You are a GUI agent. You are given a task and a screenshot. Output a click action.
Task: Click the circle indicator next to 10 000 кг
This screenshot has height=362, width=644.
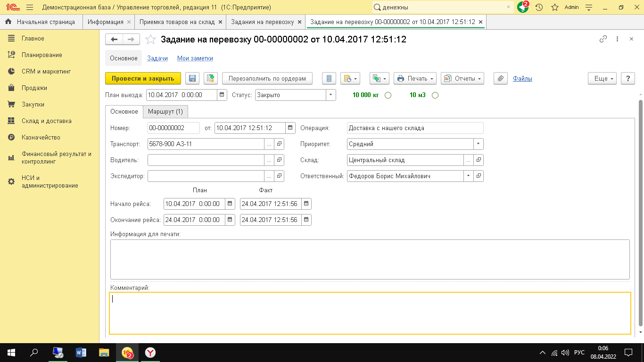point(388,95)
